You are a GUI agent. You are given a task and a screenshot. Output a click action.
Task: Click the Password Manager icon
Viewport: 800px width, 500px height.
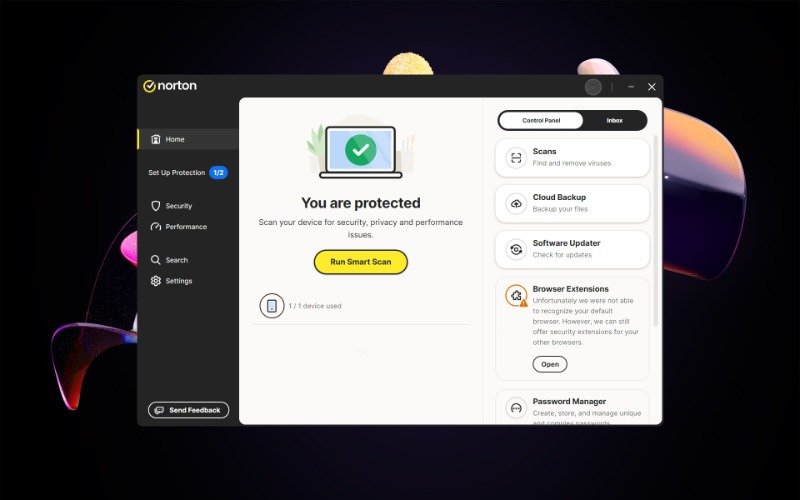point(516,408)
